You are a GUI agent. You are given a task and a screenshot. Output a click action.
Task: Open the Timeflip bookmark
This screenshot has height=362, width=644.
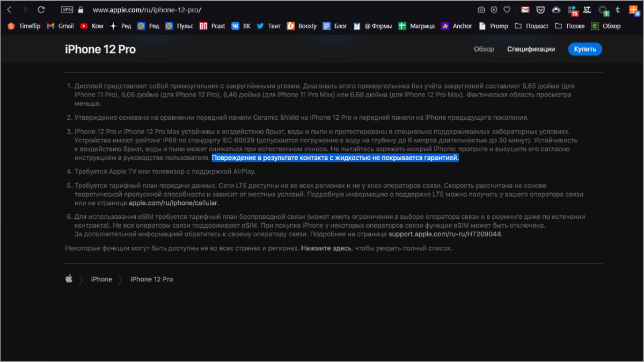tap(24, 26)
